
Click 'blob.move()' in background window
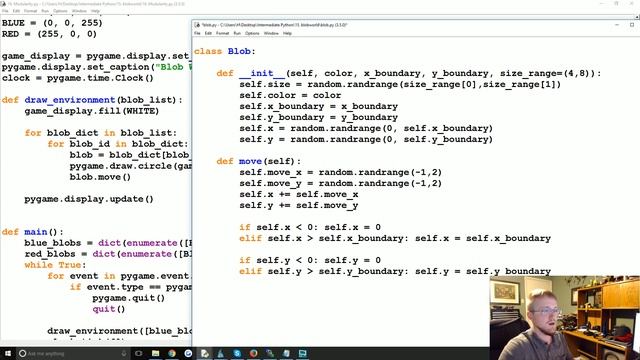(x=100, y=178)
